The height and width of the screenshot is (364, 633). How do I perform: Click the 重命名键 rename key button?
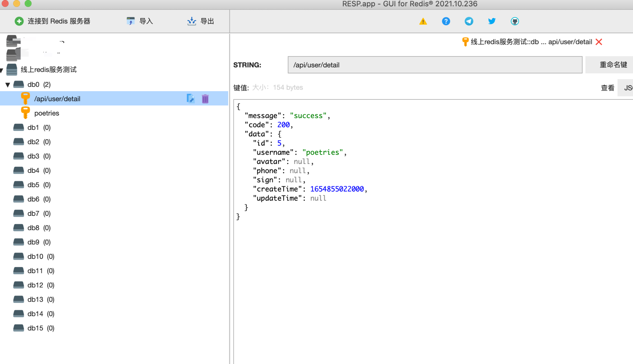pos(613,65)
